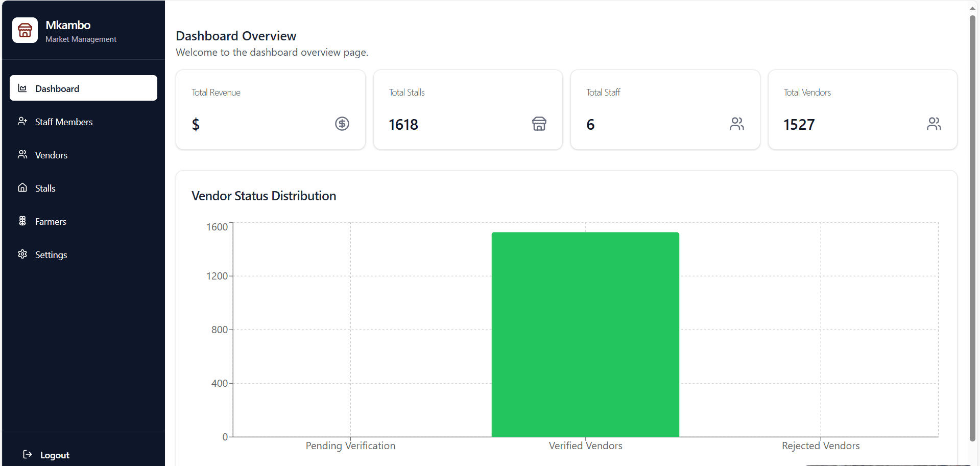980x466 pixels.
Task: Click the Mkambo store logo icon
Action: pyautogui.click(x=25, y=31)
